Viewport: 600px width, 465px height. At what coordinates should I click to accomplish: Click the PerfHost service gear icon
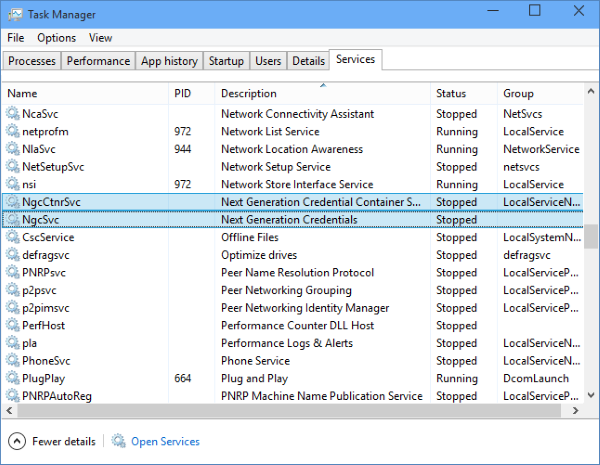coord(13,325)
